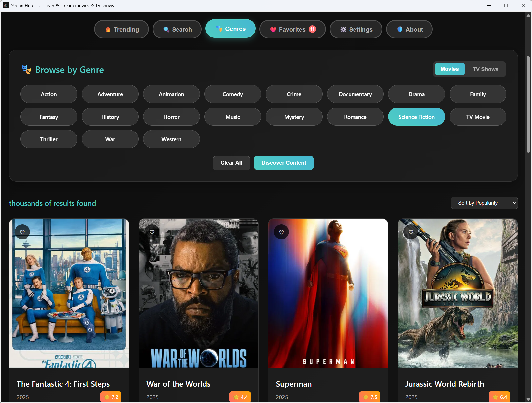Select the War genre
This screenshot has width=532, height=403.
pos(110,139)
